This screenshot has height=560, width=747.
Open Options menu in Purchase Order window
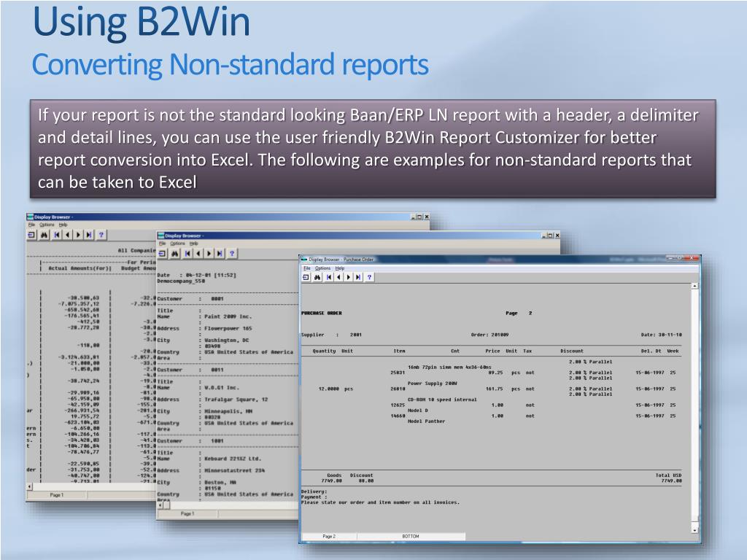[322, 268]
